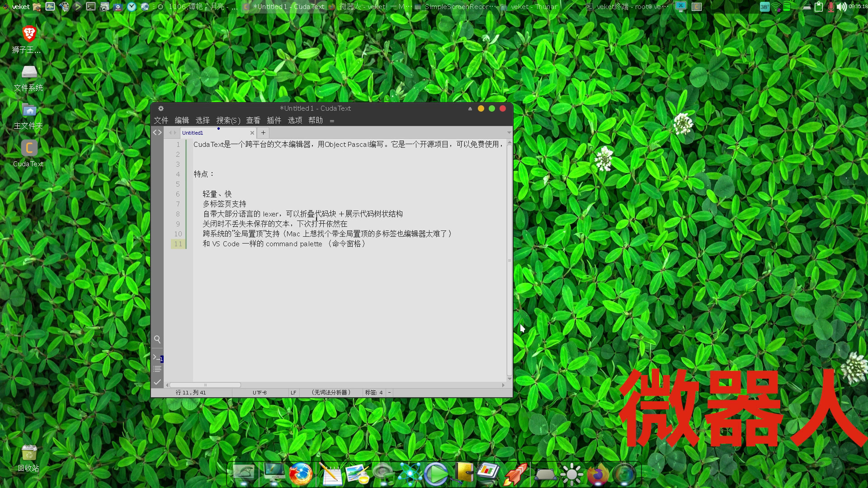Click on the 多标签页支持 text line
Screen dimensions: 868x488
(224, 204)
